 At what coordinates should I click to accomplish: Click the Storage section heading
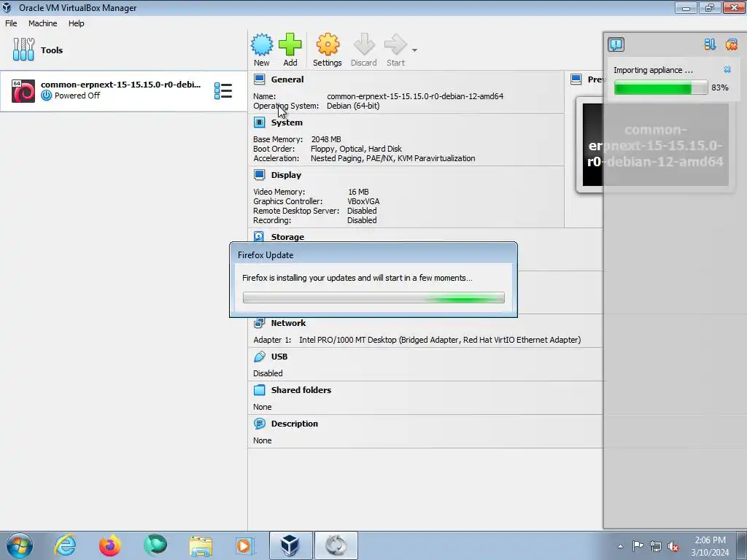(287, 237)
